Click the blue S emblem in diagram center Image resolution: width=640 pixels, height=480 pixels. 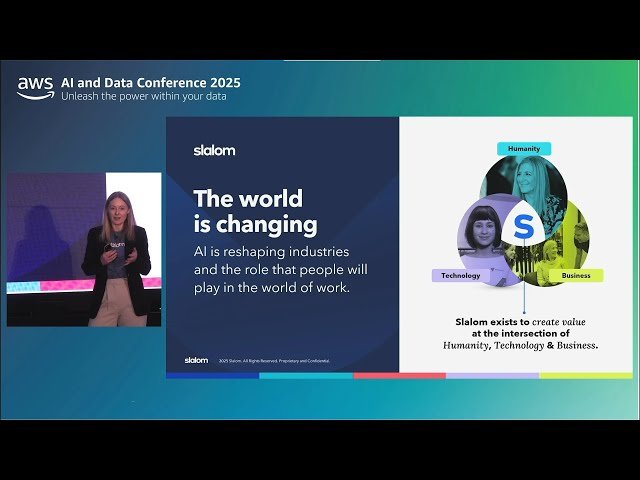pos(524,227)
